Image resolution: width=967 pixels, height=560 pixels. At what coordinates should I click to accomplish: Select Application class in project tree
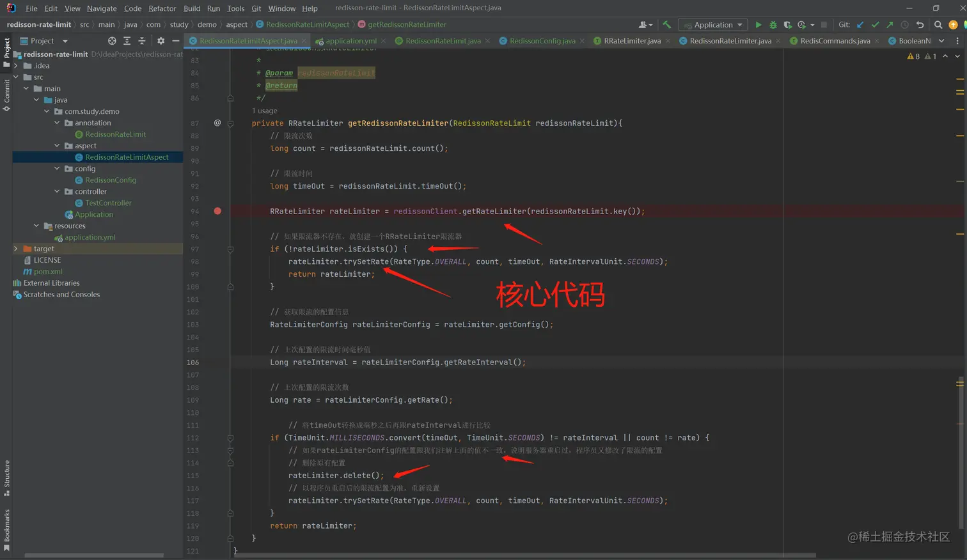(x=94, y=215)
